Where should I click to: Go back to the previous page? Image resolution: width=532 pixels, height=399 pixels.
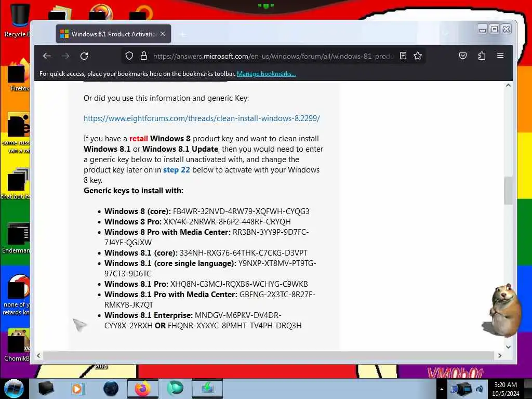pos(47,56)
